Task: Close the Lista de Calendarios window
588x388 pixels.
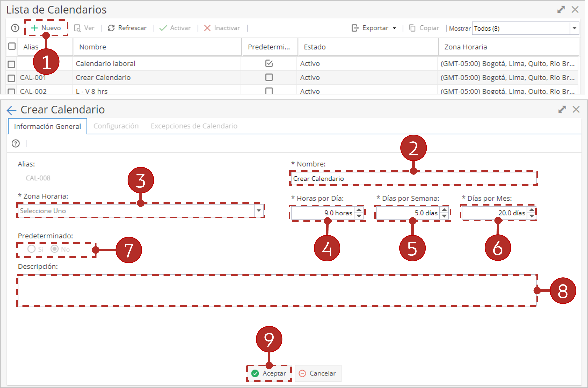Action: (x=575, y=10)
